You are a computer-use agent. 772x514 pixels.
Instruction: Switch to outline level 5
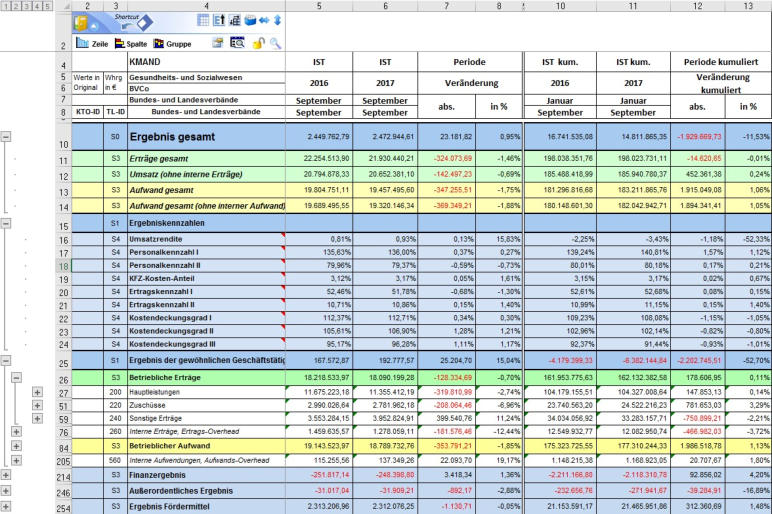click(x=49, y=6)
